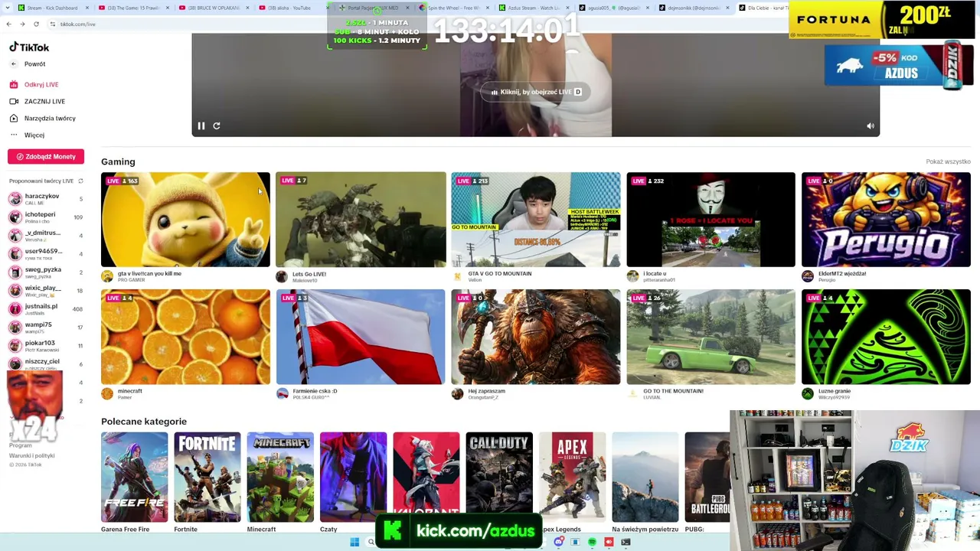Click the Program footer link

point(21,445)
